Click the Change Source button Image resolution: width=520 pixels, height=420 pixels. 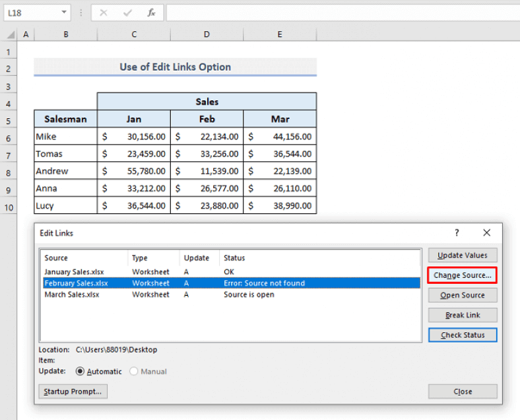tap(462, 275)
